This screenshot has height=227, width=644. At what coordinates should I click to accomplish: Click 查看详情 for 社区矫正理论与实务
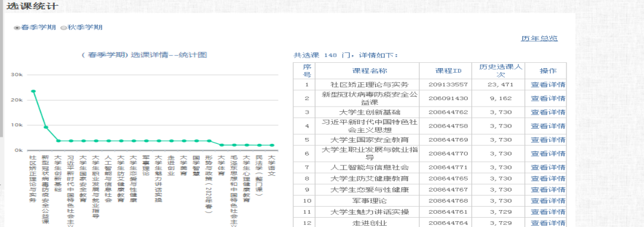[547, 85]
